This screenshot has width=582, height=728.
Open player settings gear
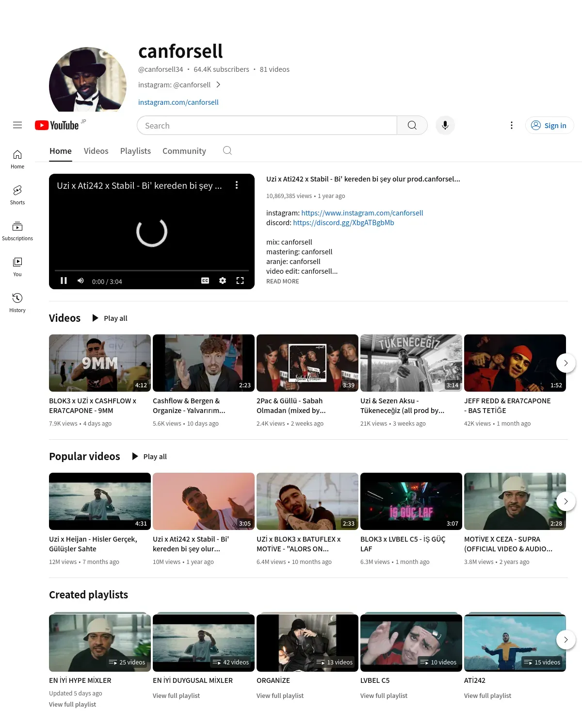(x=223, y=281)
